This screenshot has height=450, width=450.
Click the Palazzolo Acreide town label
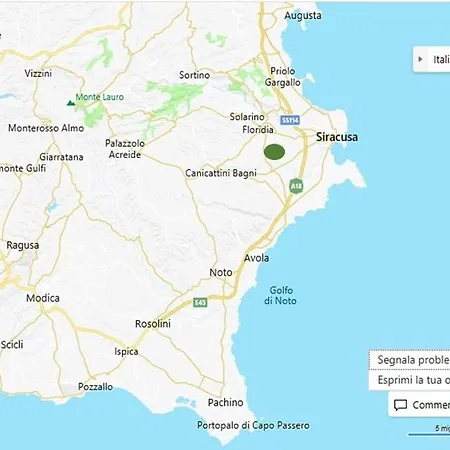pyautogui.click(x=125, y=149)
